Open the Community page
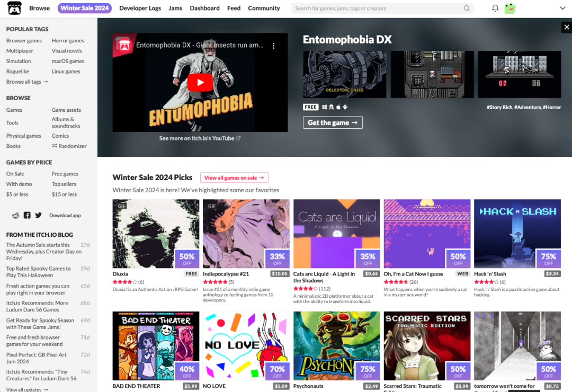The image size is (572, 392). [x=264, y=8]
